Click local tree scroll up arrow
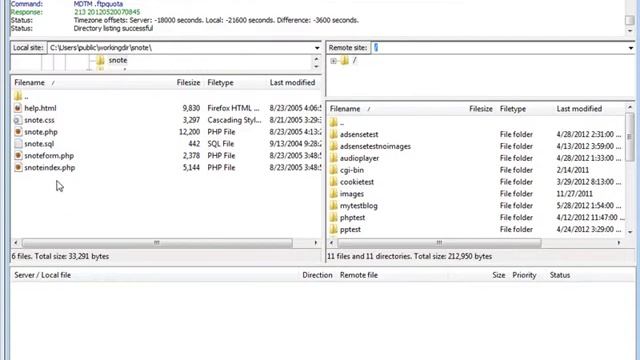Image resolution: width=640 pixels, height=360 pixels. coord(316,59)
